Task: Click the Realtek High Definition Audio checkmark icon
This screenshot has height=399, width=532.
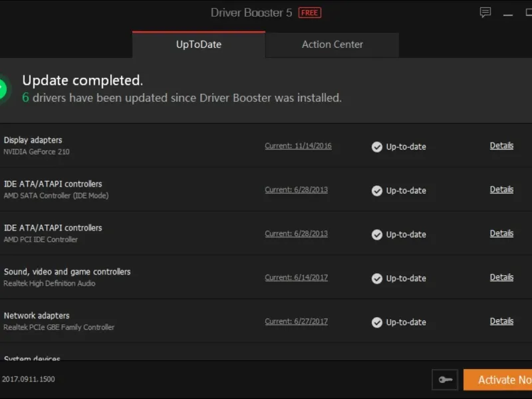Action: pyautogui.click(x=376, y=278)
